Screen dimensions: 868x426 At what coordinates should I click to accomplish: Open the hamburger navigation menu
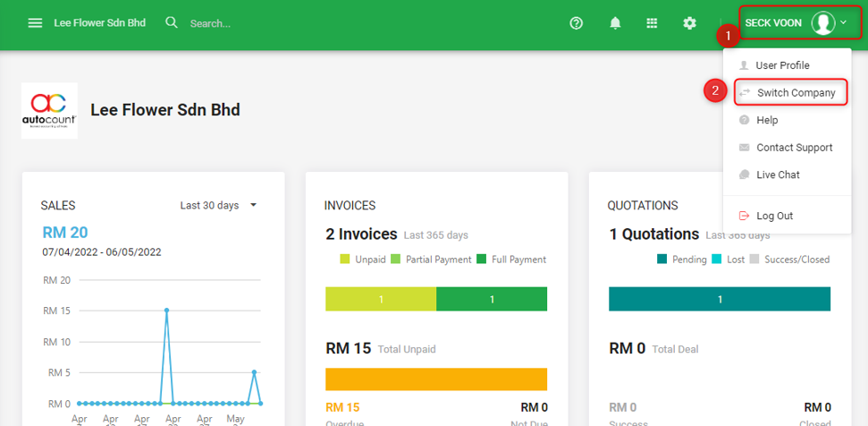[x=35, y=23]
